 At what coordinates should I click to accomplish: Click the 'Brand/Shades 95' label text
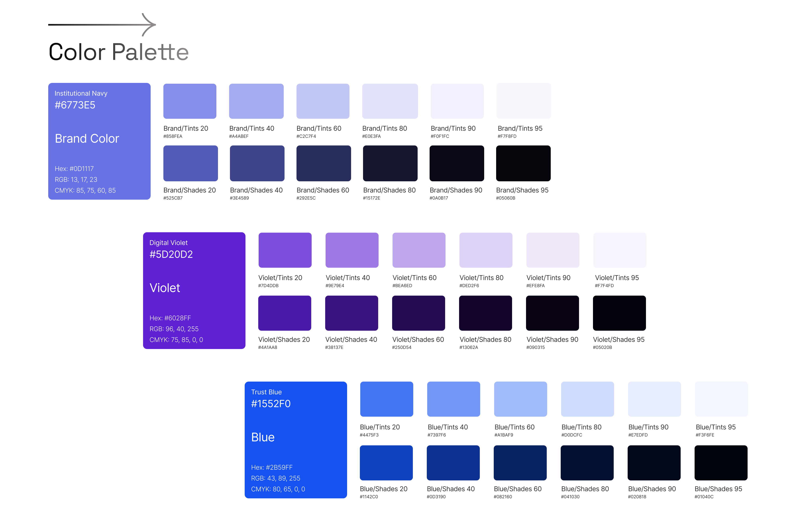[x=522, y=190]
